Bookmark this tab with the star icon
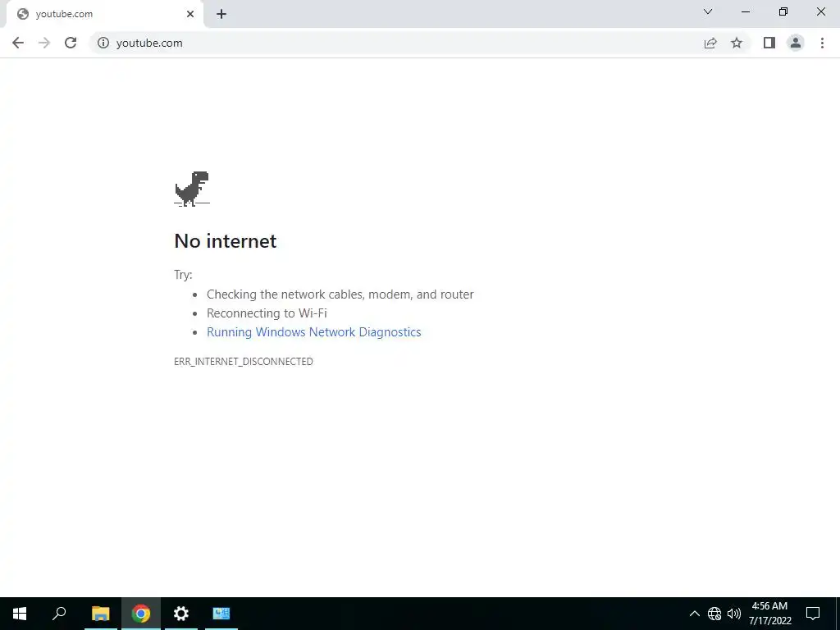The height and width of the screenshot is (630, 840). click(737, 43)
